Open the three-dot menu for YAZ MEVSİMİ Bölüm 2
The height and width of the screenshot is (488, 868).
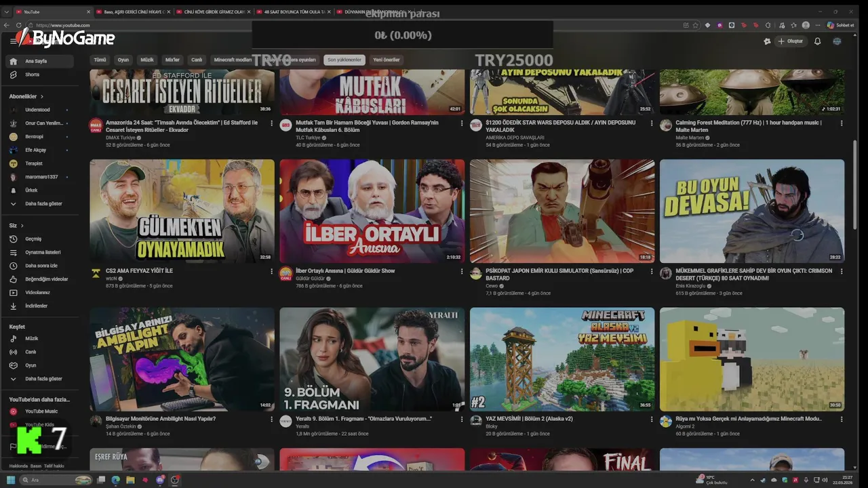click(x=652, y=420)
